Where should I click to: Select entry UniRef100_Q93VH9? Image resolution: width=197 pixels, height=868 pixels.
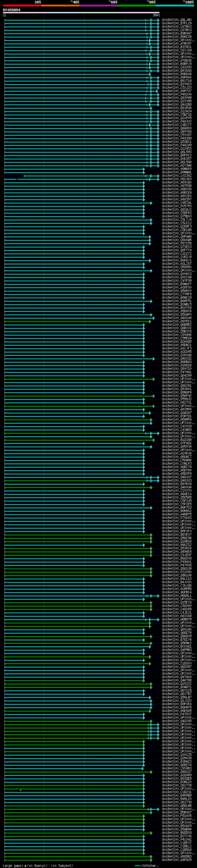point(177,98)
